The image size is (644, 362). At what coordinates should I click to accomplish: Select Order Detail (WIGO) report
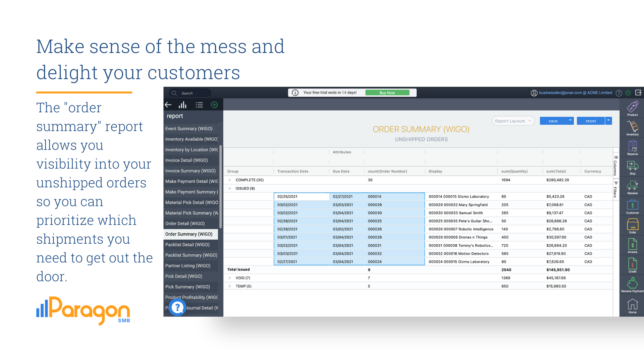coord(191,224)
